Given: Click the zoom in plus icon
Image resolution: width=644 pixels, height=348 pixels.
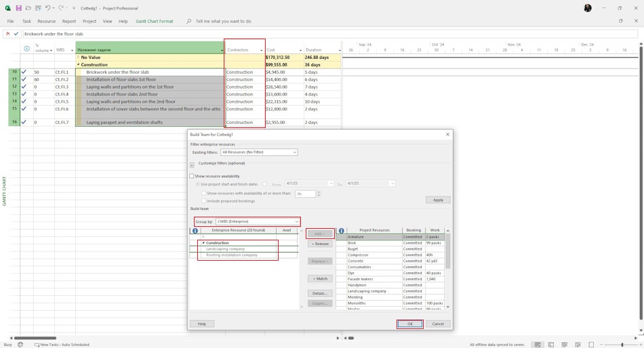Looking at the screenshot, I should pyautogui.click(x=639, y=345).
